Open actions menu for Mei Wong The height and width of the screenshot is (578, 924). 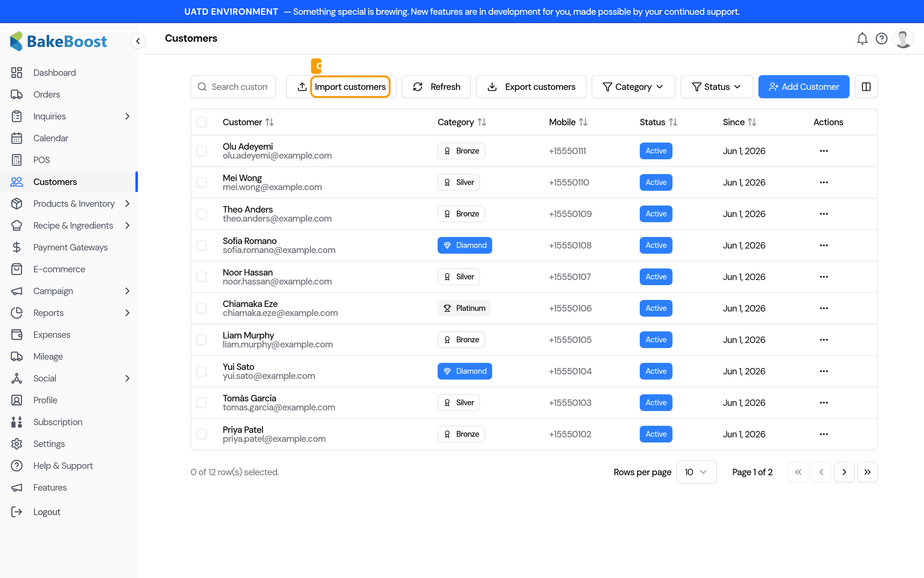click(824, 182)
